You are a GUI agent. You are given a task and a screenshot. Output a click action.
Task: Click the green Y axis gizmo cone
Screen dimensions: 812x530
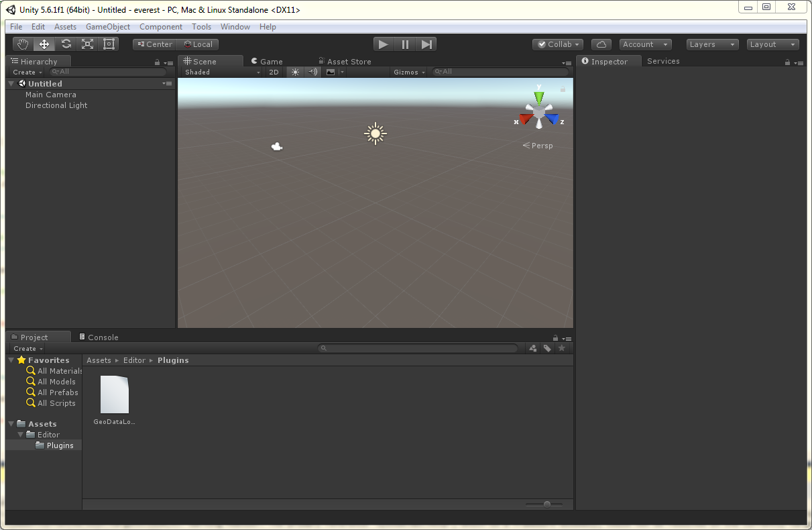[539, 97]
